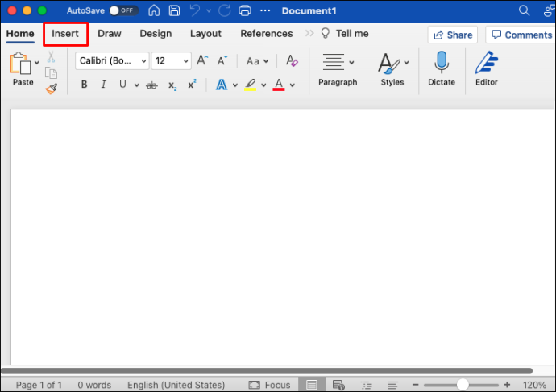
Task: Click the Dictate microphone icon
Action: pos(442,62)
